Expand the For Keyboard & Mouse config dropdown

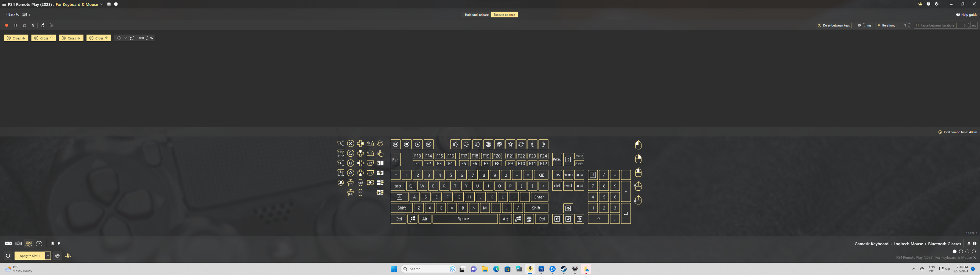coord(102,4)
